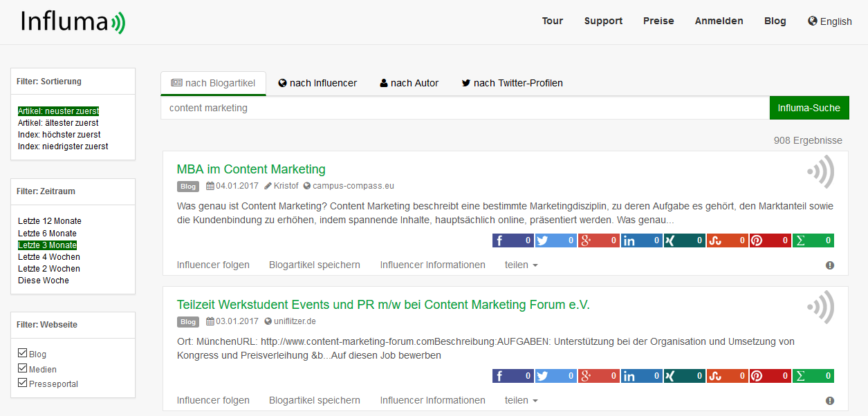
Task: Sort by Index: niedrigster zuerst
Action: coord(63,146)
